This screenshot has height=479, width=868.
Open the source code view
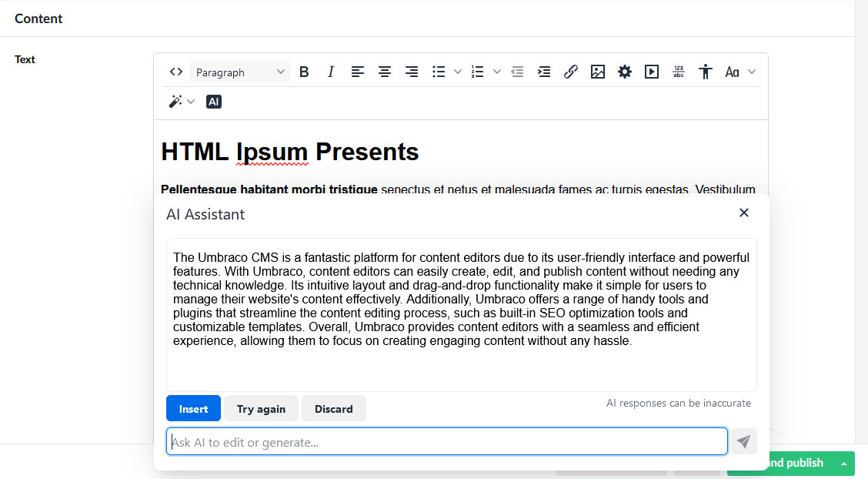[176, 72]
